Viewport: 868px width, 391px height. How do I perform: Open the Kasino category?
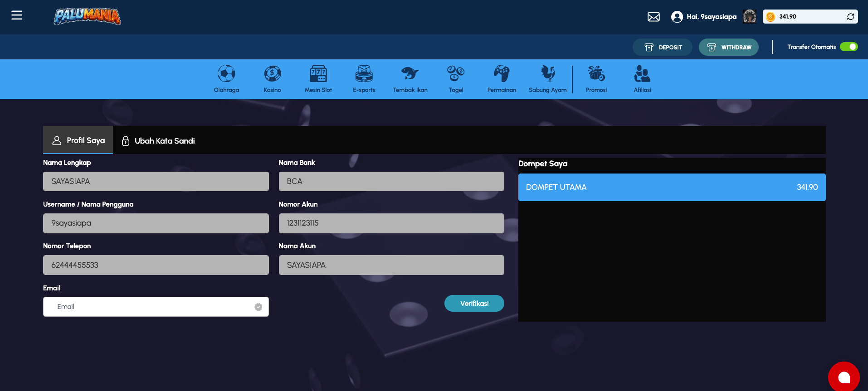273,79
